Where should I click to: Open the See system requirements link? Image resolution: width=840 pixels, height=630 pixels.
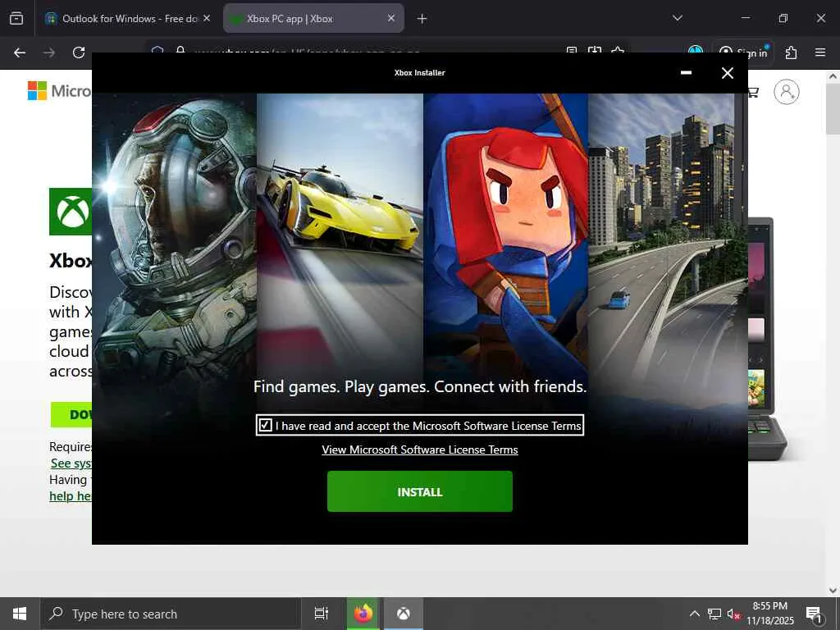tap(71, 463)
